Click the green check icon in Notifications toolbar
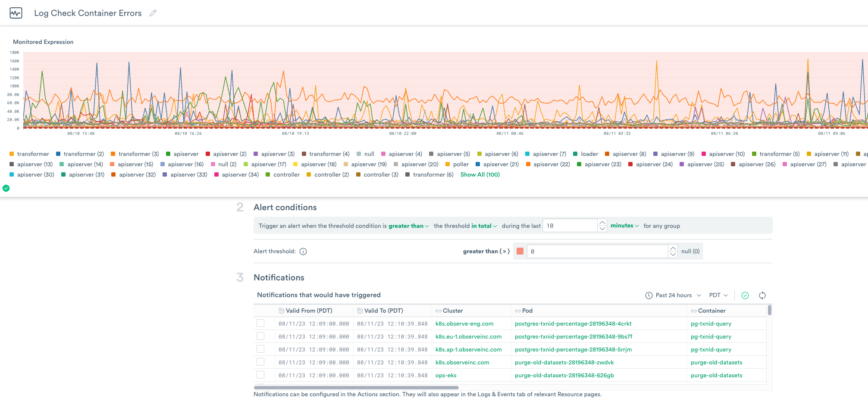Screen dimensions: 868x401 (745, 295)
